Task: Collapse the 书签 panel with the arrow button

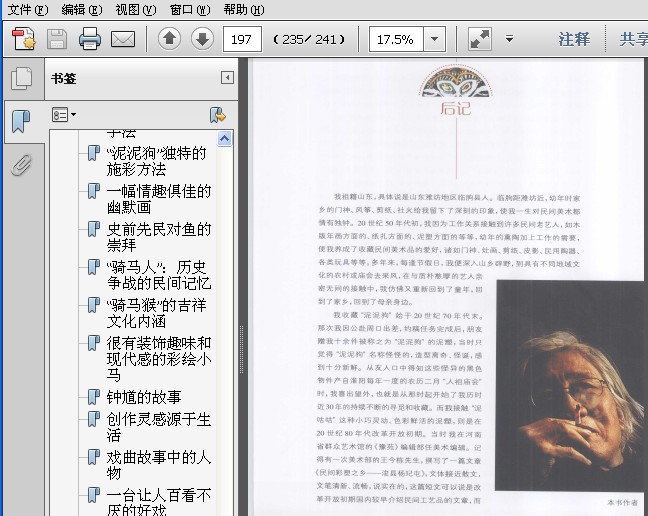Action: click(x=227, y=78)
